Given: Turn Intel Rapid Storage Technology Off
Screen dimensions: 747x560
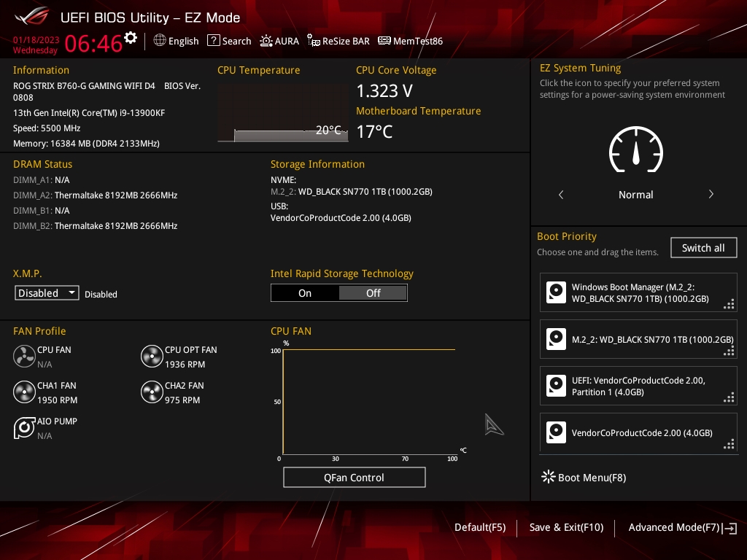Looking at the screenshot, I should click(373, 293).
